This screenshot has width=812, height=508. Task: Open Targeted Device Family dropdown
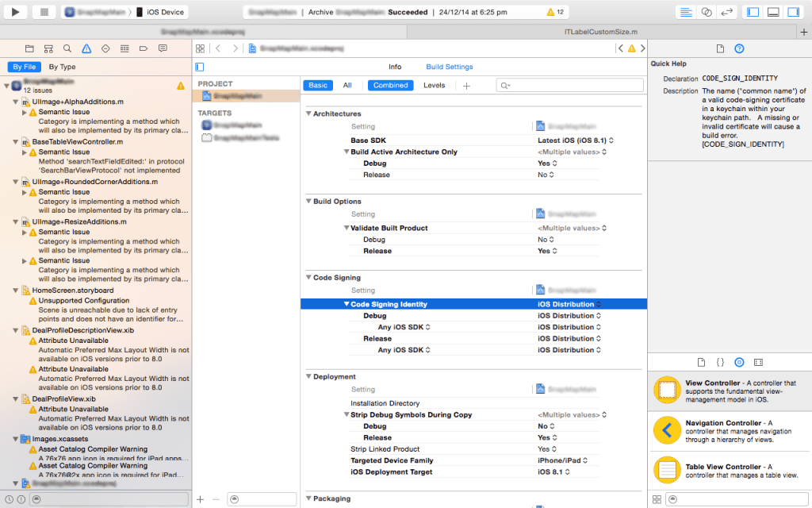[x=562, y=460]
